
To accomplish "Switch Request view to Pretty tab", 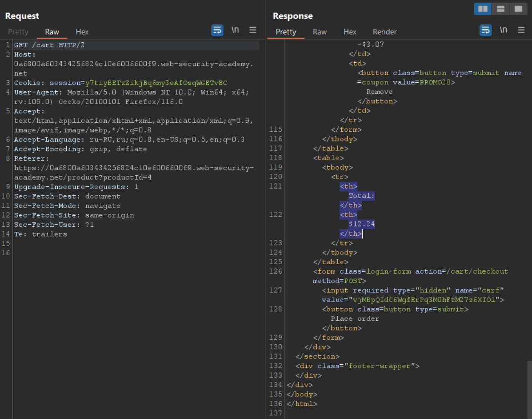I will coord(18,32).
